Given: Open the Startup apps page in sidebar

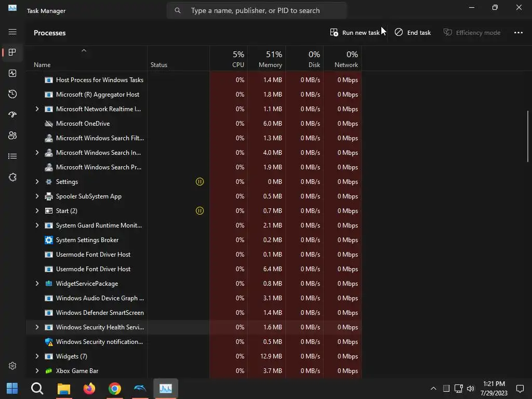Looking at the screenshot, I should (x=12, y=115).
